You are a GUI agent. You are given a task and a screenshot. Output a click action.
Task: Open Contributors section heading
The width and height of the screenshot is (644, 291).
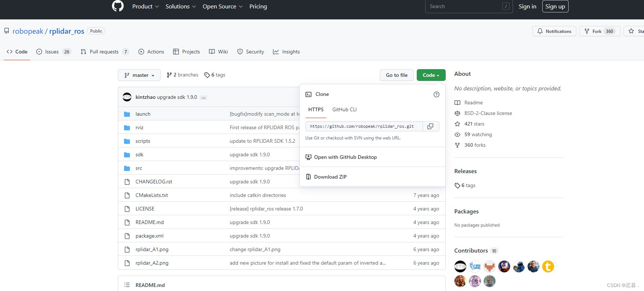click(x=471, y=251)
